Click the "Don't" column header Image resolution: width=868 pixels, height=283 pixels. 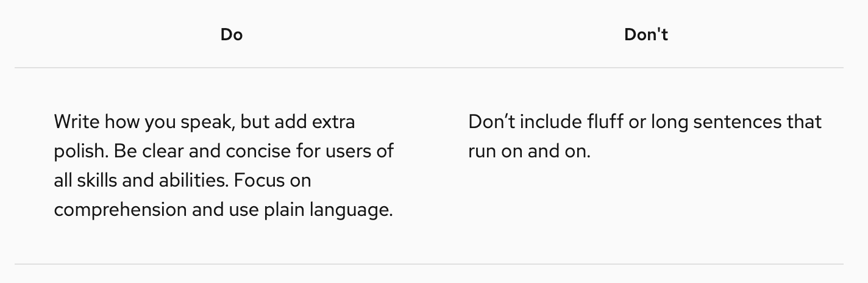(646, 35)
